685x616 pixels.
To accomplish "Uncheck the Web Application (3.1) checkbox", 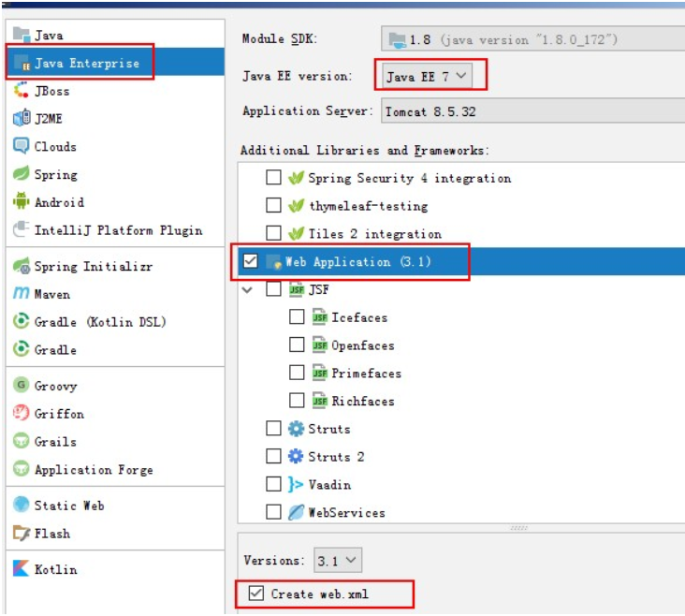I will tap(251, 261).
